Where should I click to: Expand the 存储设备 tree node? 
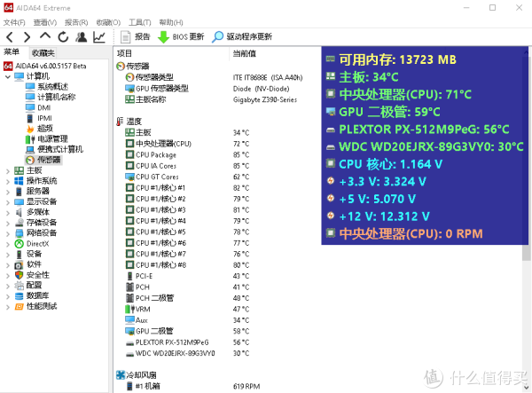(x=7, y=224)
